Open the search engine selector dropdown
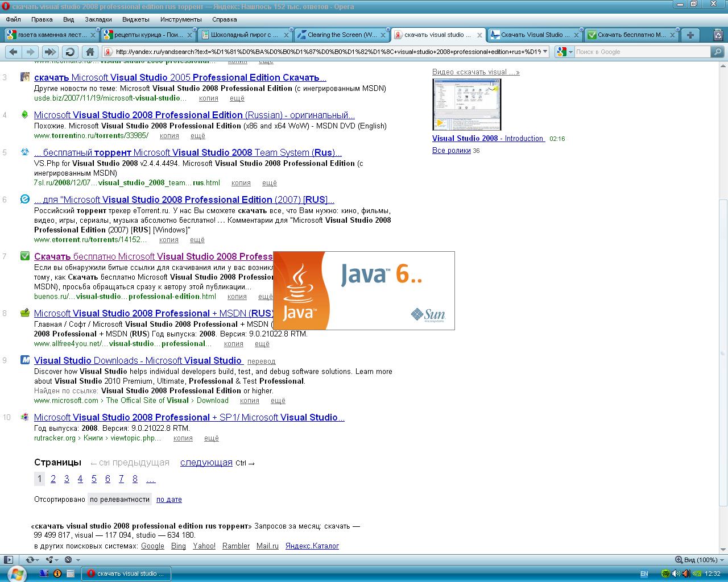The image size is (728, 582). [x=564, y=52]
